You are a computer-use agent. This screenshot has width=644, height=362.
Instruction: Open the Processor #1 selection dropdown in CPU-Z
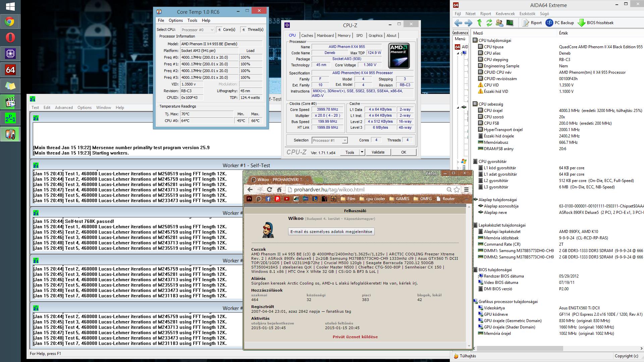click(x=329, y=140)
